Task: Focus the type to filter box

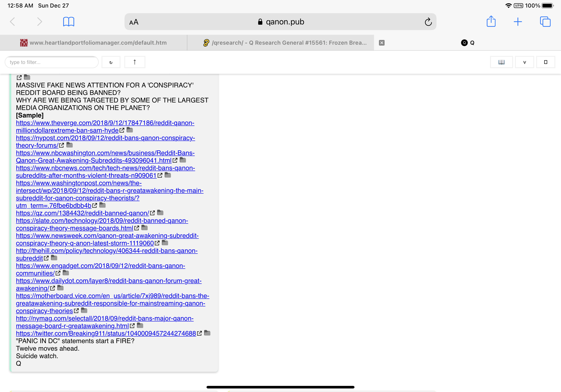Action: tap(51, 62)
